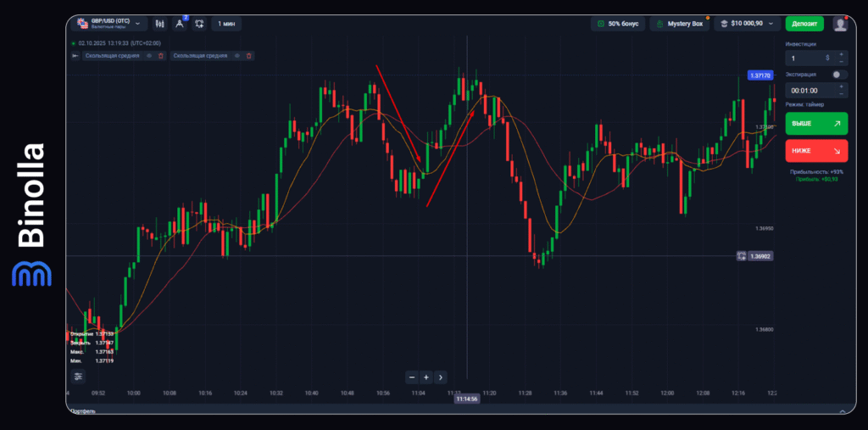Viewport: 868px width, 430px height.
Task: Open the 1 мин timeframe menu
Action: (226, 24)
